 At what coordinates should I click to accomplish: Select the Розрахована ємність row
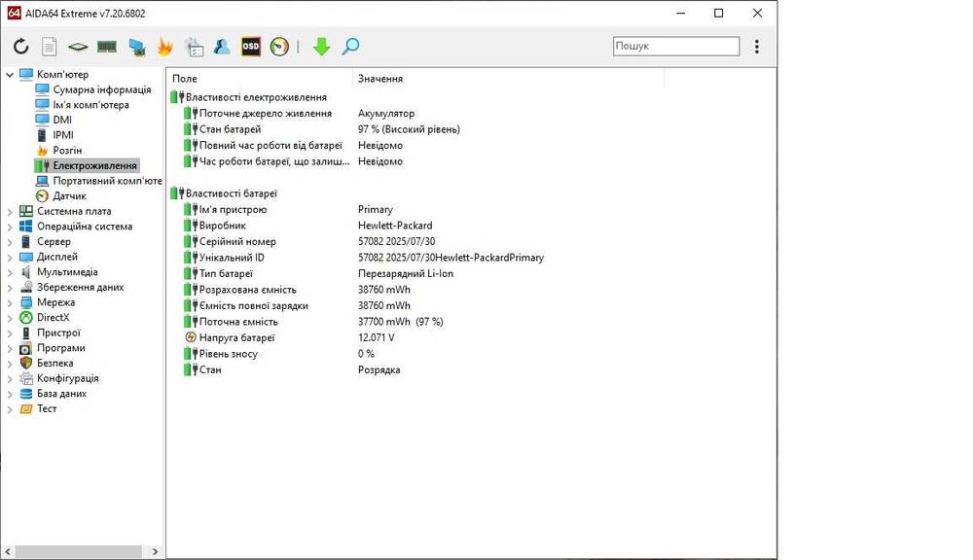pyautogui.click(x=247, y=290)
